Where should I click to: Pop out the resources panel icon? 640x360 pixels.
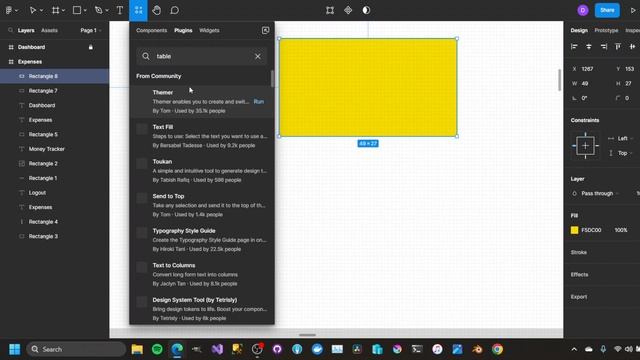[265, 30]
